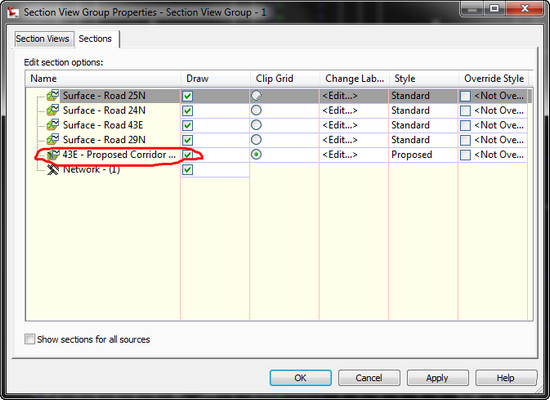
Task: Select Clip Grid radio for Road 25N
Action: (x=256, y=95)
